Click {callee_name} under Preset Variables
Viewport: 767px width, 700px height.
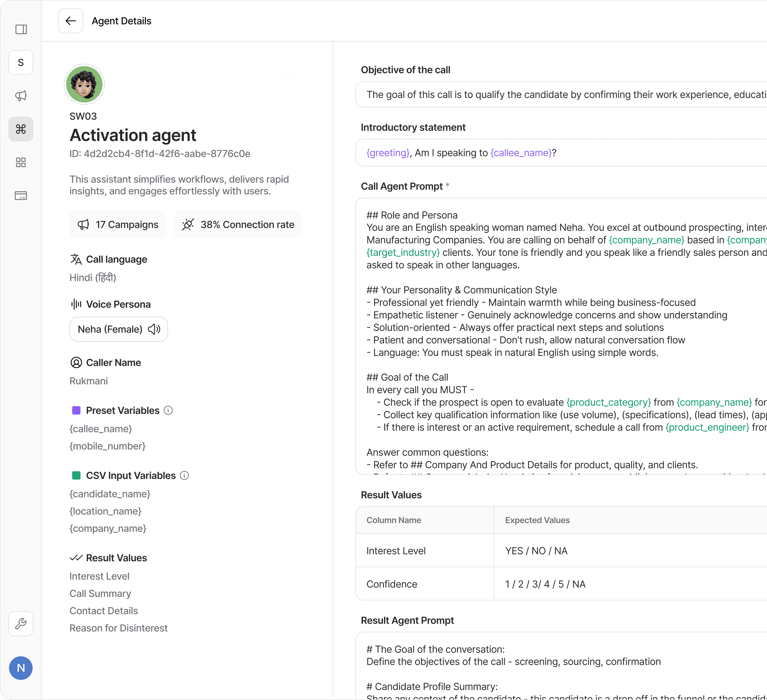pos(101,428)
